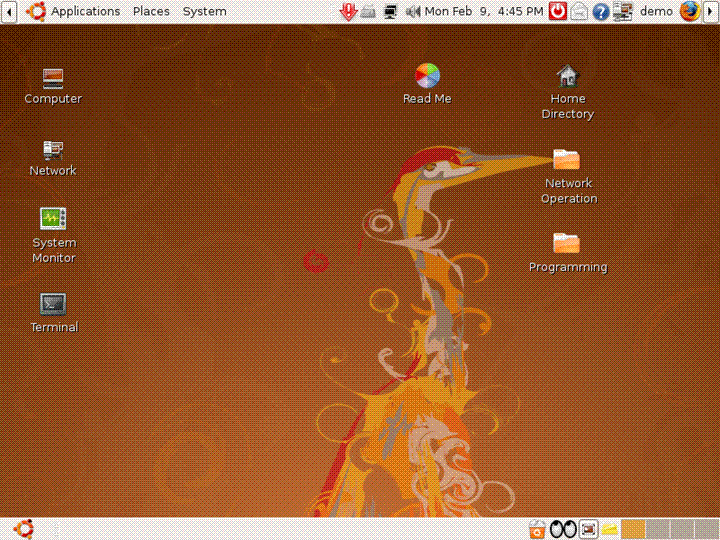Click the eyes applet in the bottom panel
Viewport: 720px width, 540px height.
click(x=563, y=529)
